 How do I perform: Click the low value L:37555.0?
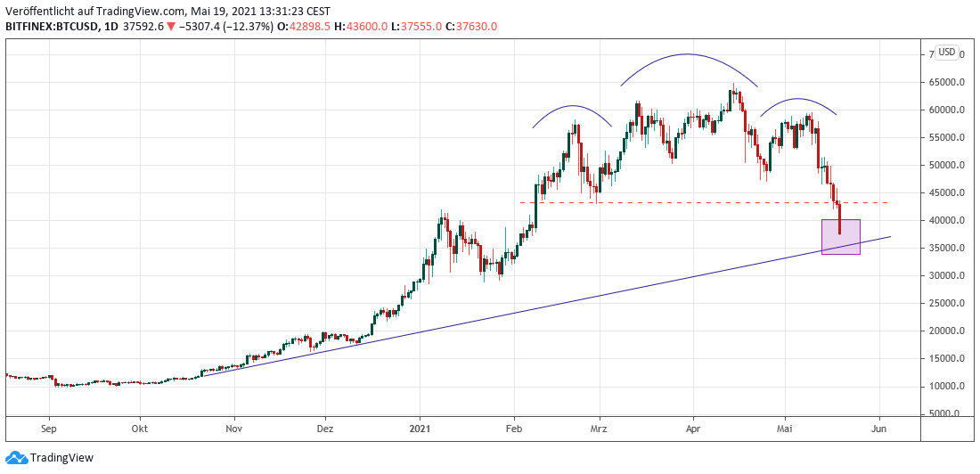[x=418, y=26]
